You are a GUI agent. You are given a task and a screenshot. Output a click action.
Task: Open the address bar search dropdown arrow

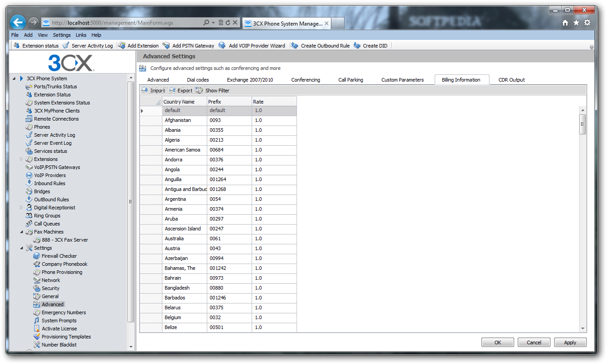tap(213, 23)
